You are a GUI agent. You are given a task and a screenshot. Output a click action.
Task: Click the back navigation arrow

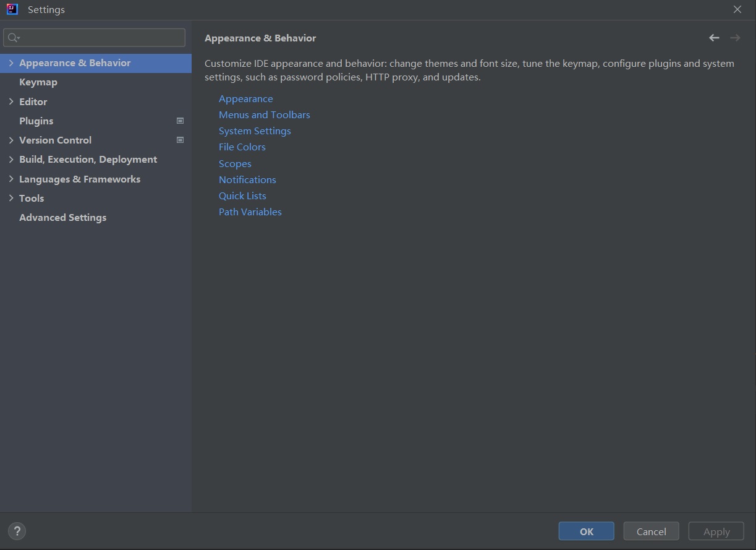714,38
